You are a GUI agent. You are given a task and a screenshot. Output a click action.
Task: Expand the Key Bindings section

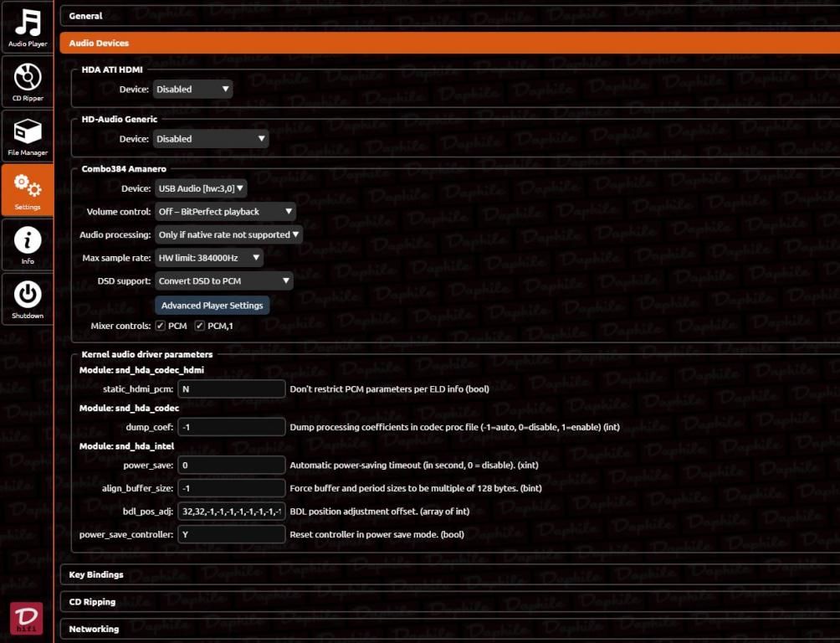(450, 574)
